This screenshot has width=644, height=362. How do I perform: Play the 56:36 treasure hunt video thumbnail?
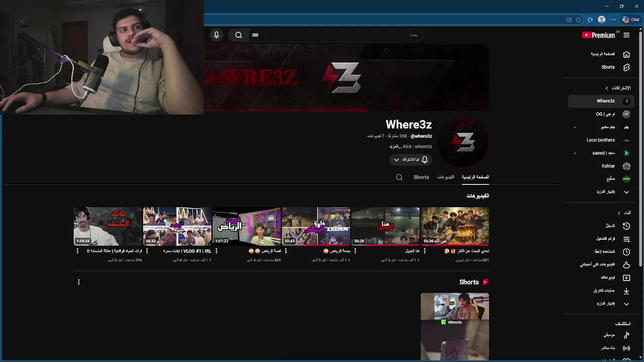coord(455,226)
